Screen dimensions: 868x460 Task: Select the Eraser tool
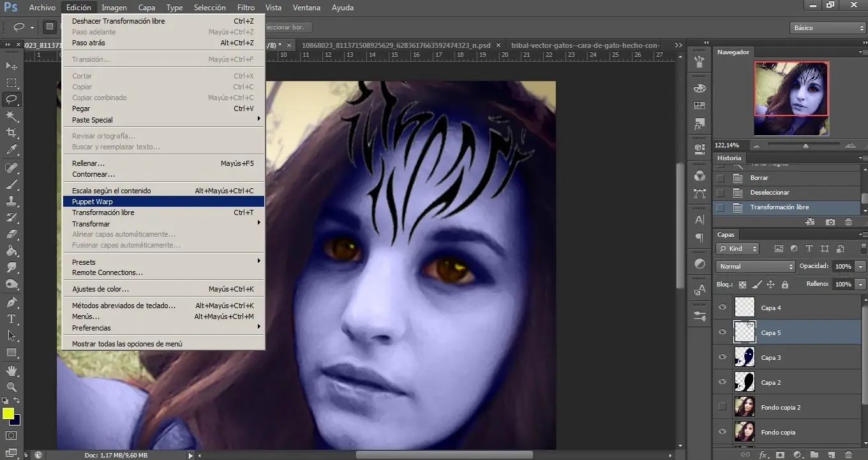point(11,234)
